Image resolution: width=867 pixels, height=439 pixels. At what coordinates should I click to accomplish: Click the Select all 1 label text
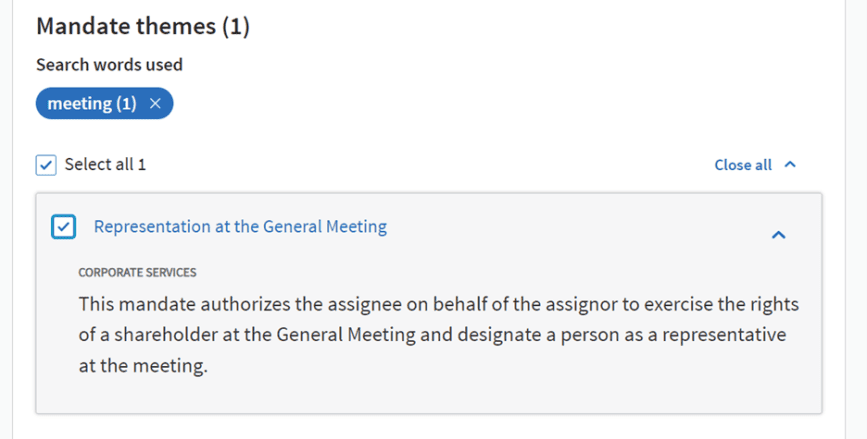(105, 164)
